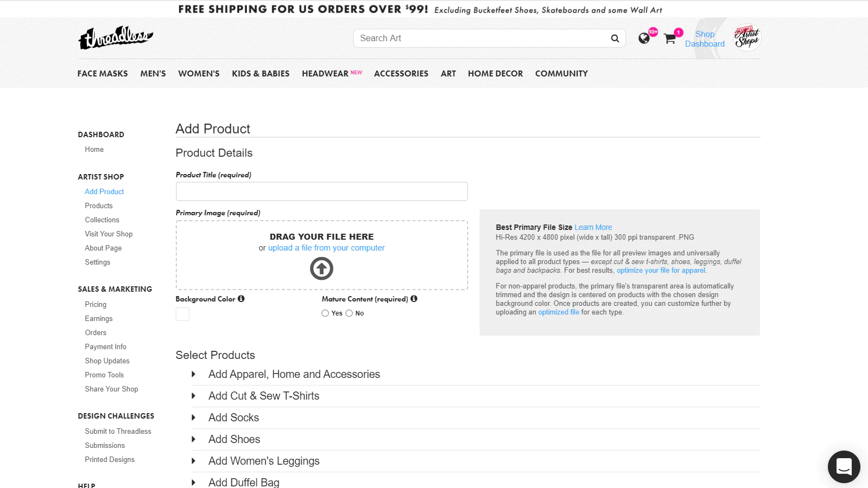Select No for Mature Content
Screen dimensions: 868x488
point(349,313)
